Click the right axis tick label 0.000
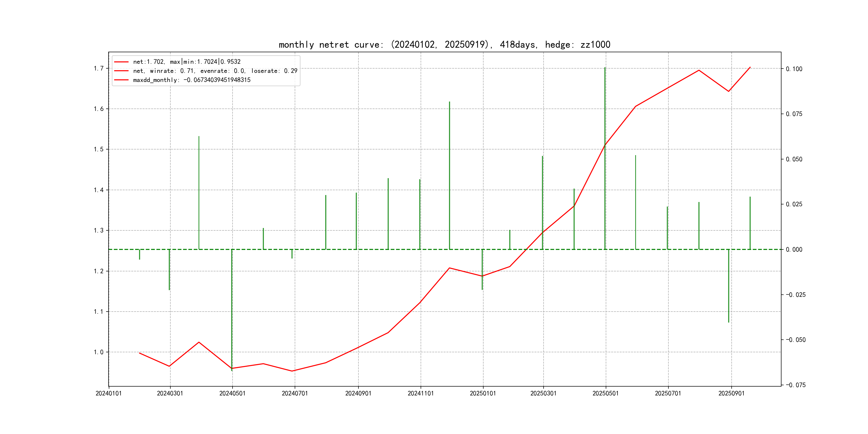This screenshot has width=868, height=434. tap(794, 250)
